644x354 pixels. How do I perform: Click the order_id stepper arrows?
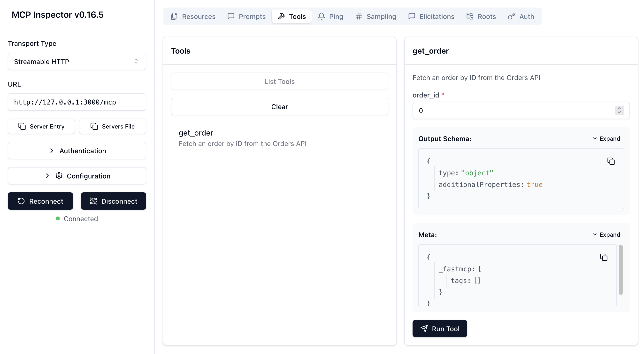click(x=619, y=110)
